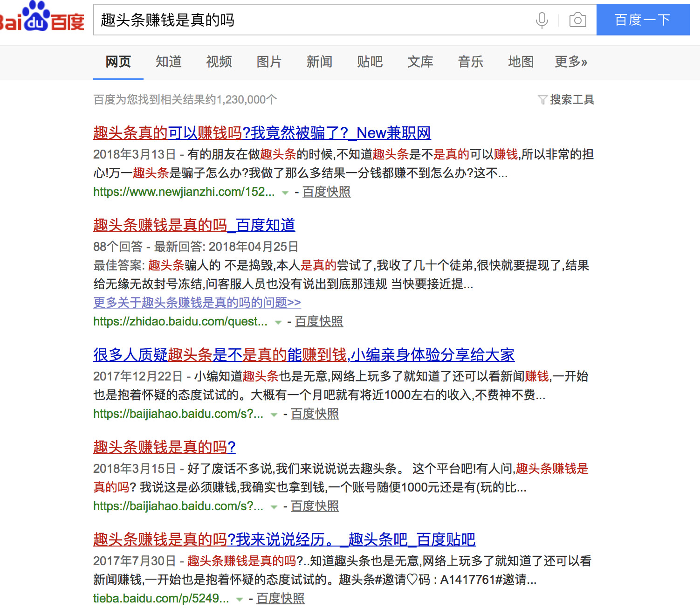Open the 地图 tab
This screenshot has width=700, height=609.
click(521, 62)
